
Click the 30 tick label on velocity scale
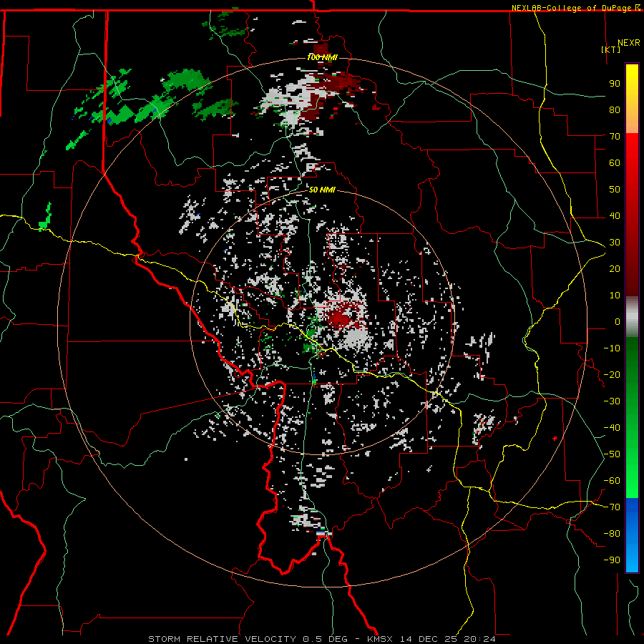tap(615, 243)
